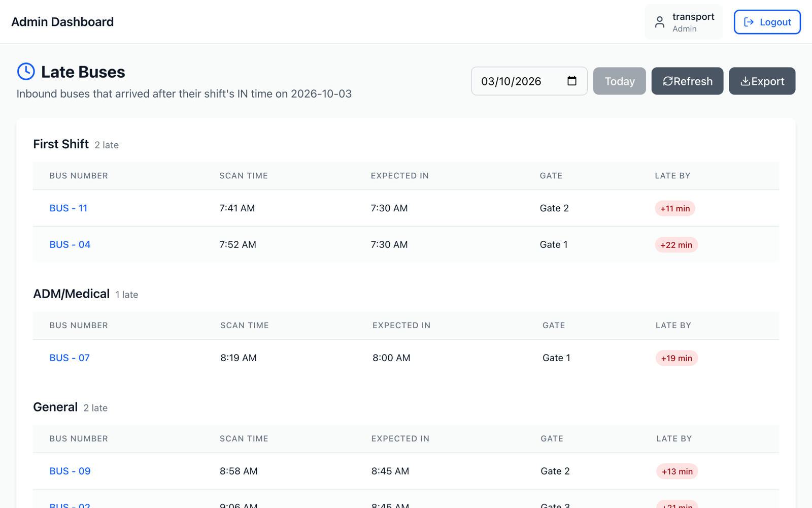Click the 8:58 AM scan time cell
Viewport: 812px width, 508px height.
coord(239,471)
